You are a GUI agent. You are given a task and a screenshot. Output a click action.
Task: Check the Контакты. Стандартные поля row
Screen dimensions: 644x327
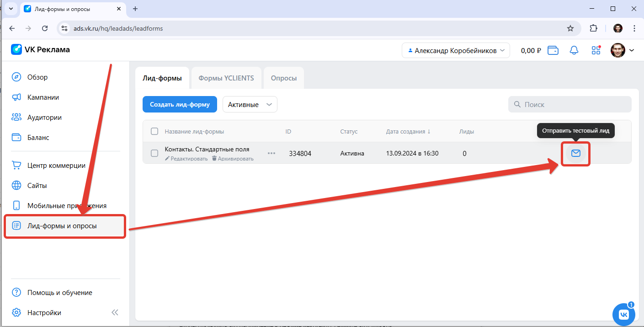pos(154,153)
